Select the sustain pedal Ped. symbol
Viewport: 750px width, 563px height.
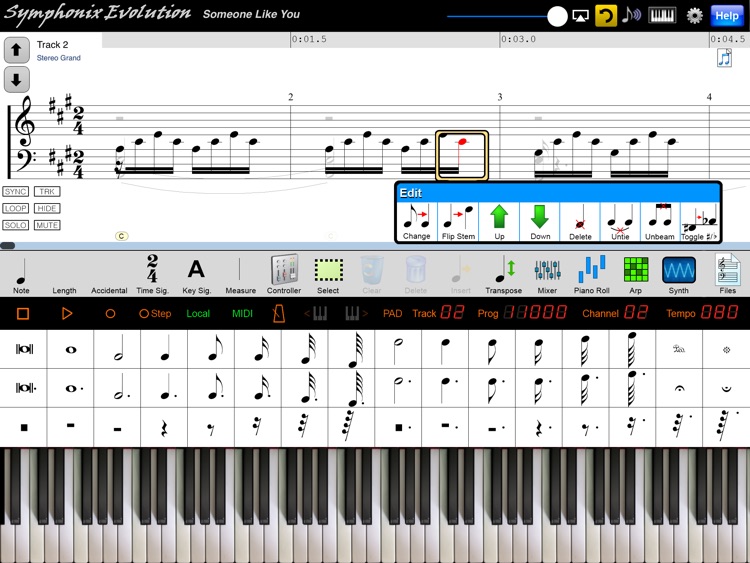point(679,349)
